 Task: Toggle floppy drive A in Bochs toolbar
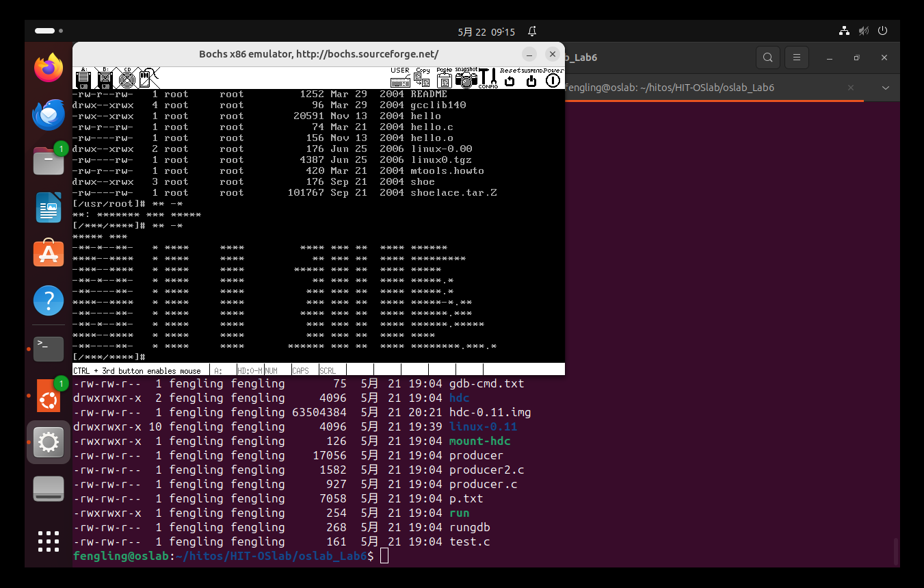pyautogui.click(x=83, y=79)
